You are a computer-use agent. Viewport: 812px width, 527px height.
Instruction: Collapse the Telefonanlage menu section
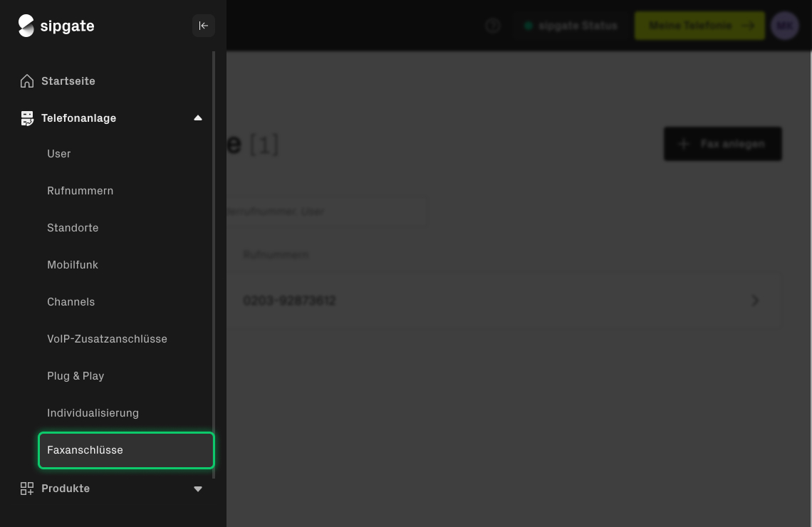coord(198,118)
